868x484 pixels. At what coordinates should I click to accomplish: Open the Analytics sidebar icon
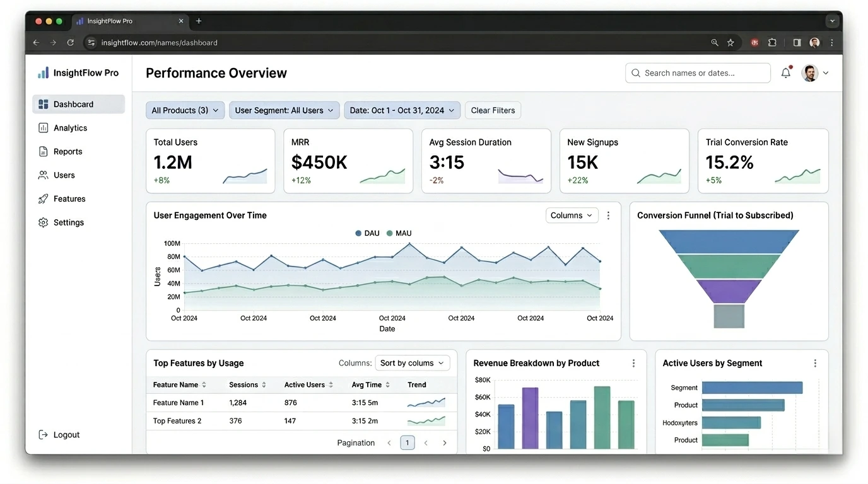pos(43,128)
